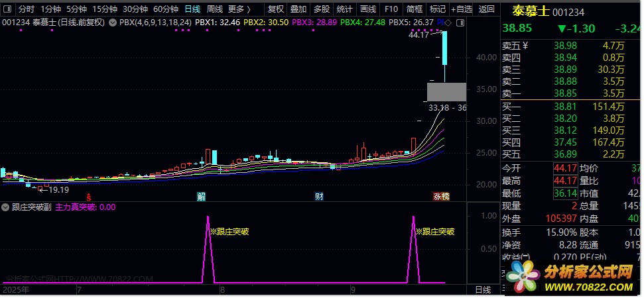The width and height of the screenshot is (644, 298).
Task: Switch to 分时 intraday chart
Action: (27, 9)
